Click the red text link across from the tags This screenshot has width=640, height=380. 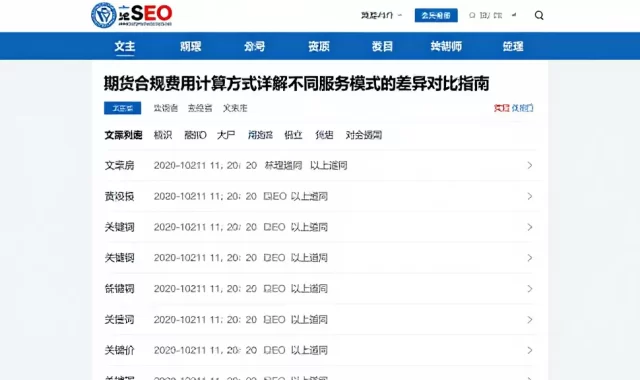tap(502, 108)
